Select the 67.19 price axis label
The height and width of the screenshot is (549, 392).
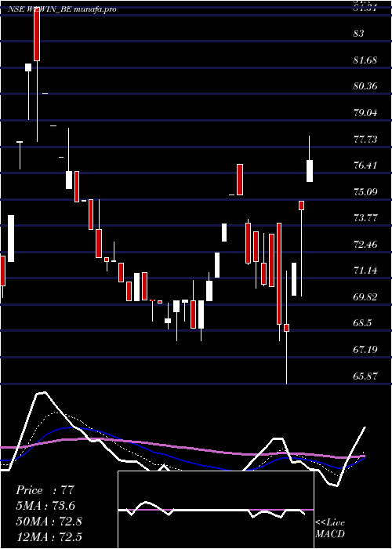point(365,350)
